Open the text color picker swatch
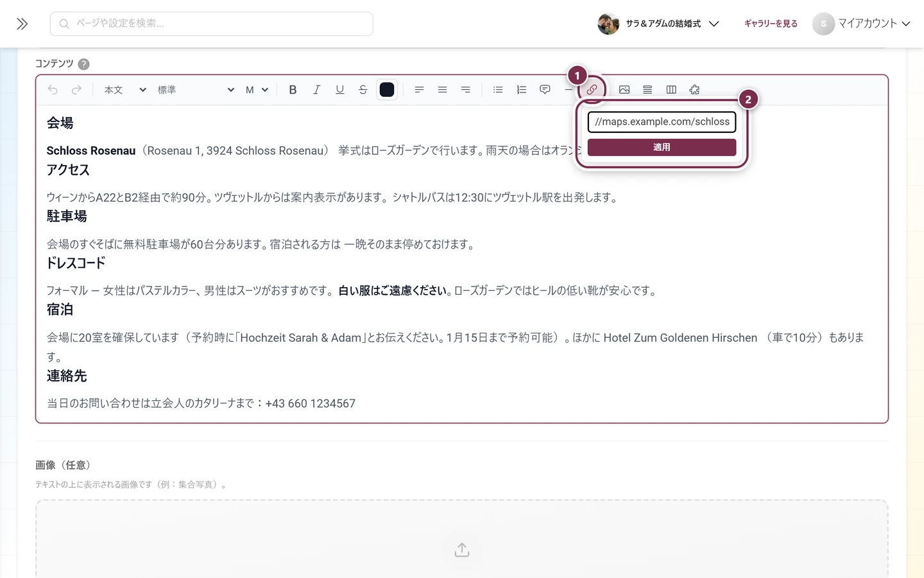Image resolution: width=924 pixels, height=578 pixels. (387, 90)
